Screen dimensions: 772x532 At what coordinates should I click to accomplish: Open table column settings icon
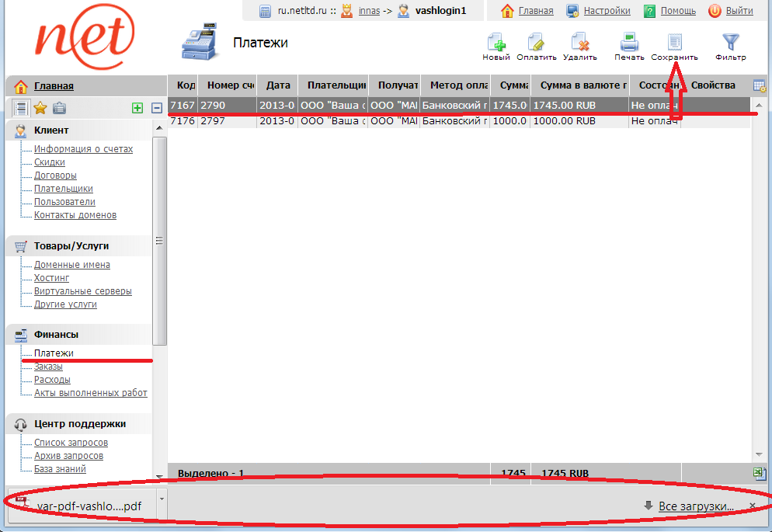click(x=759, y=85)
